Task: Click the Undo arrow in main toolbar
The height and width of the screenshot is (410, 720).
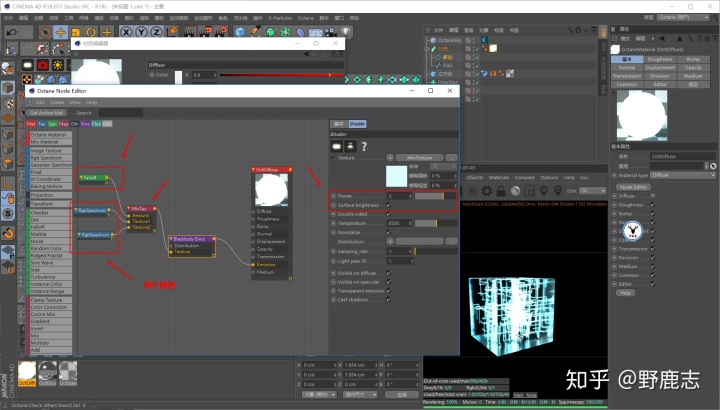Action: pyautogui.click(x=12, y=32)
